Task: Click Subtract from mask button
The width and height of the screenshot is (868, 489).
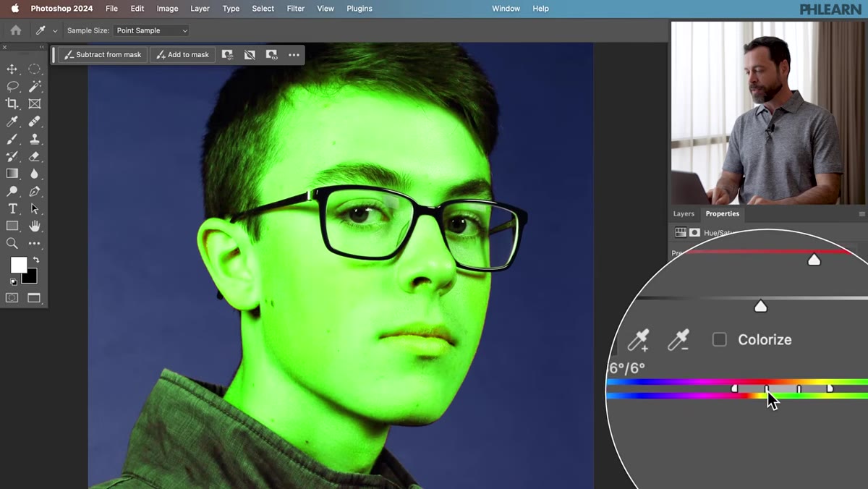Action: tap(103, 54)
